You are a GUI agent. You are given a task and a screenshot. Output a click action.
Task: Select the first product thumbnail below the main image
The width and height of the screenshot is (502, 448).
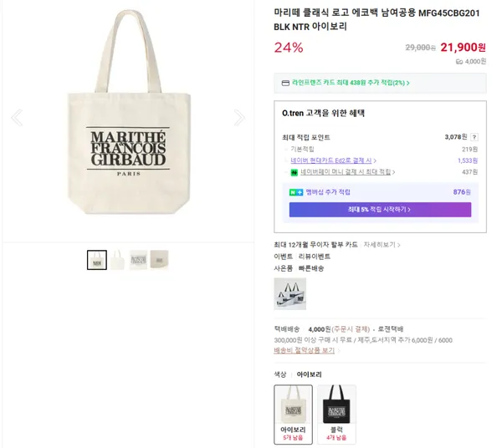click(x=97, y=260)
